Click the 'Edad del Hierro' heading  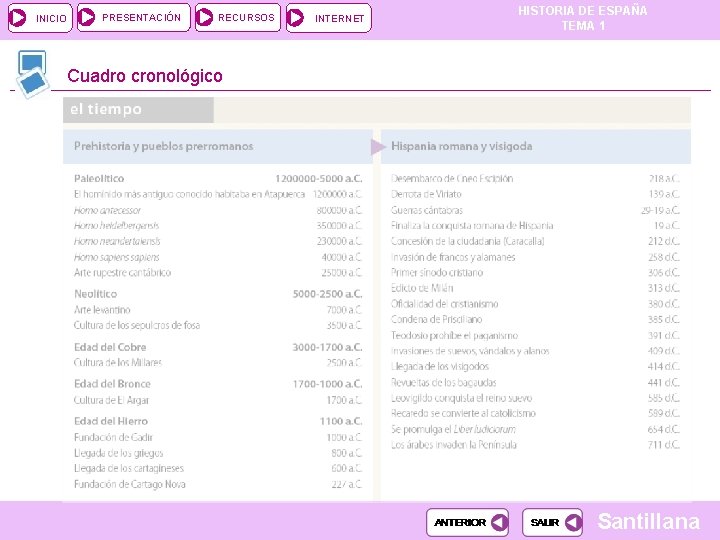(111, 421)
